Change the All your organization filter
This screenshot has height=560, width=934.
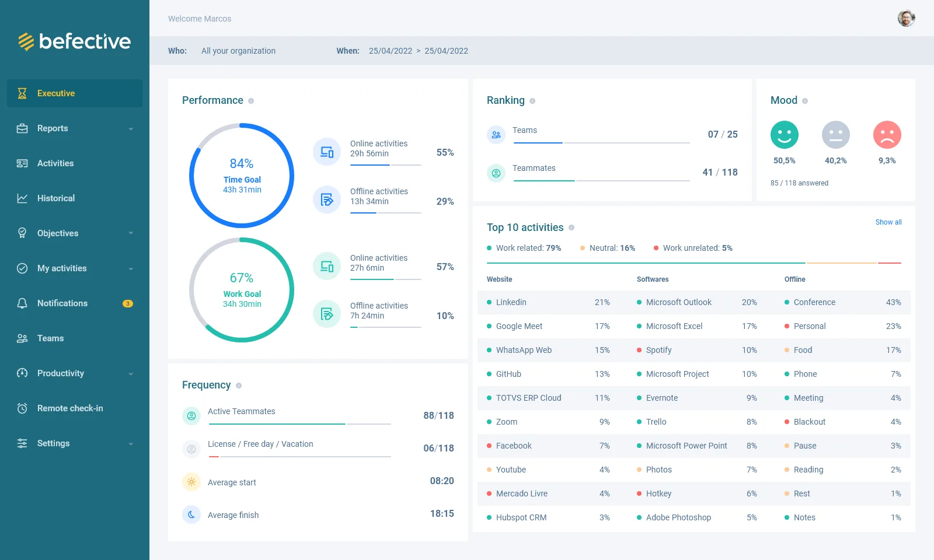[238, 51]
